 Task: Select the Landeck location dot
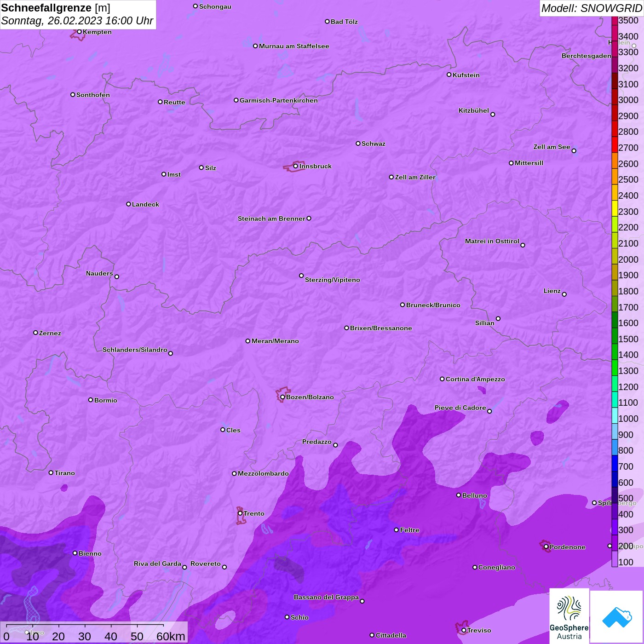[128, 204]
